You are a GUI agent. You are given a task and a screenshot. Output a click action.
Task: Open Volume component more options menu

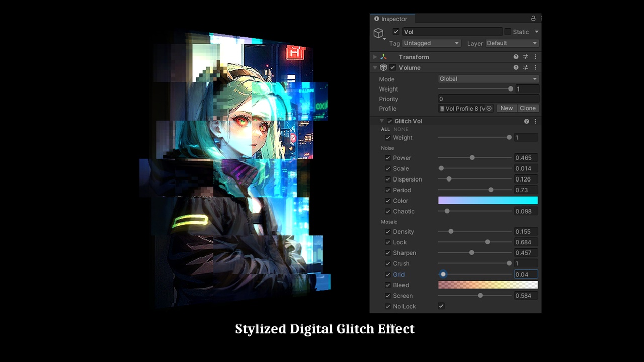point(535,67)
